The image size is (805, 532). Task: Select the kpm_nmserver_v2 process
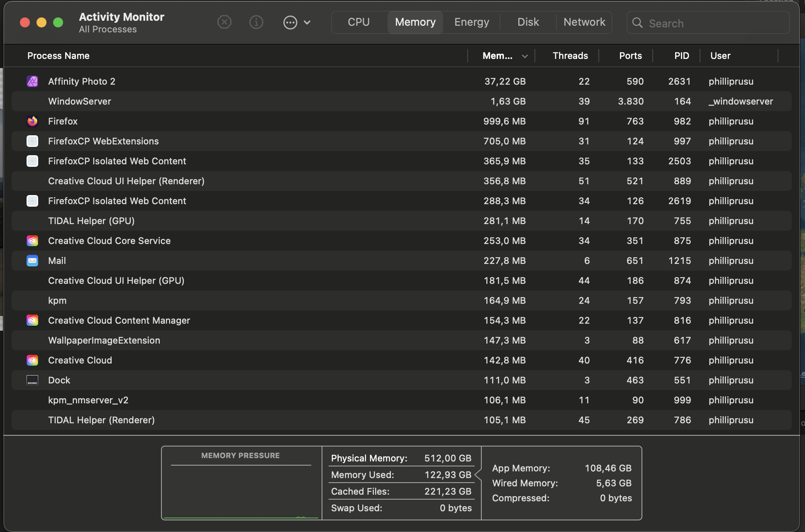[401, 400]
